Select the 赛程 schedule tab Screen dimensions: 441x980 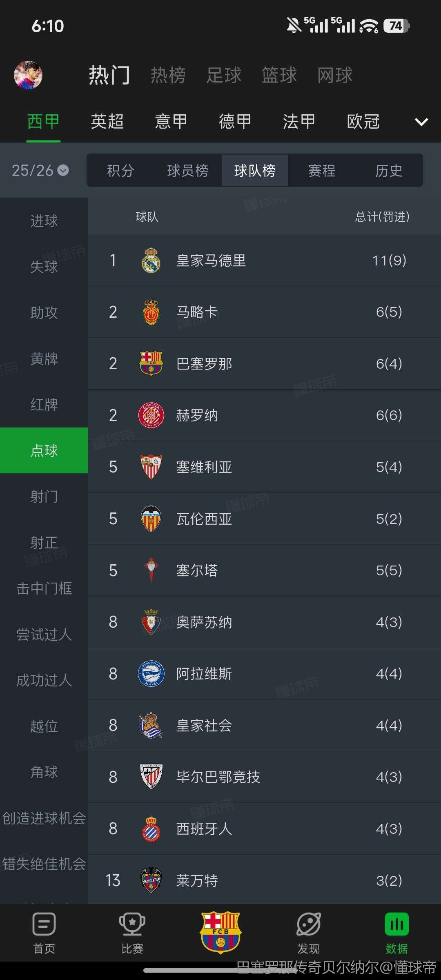coord(322,170)
